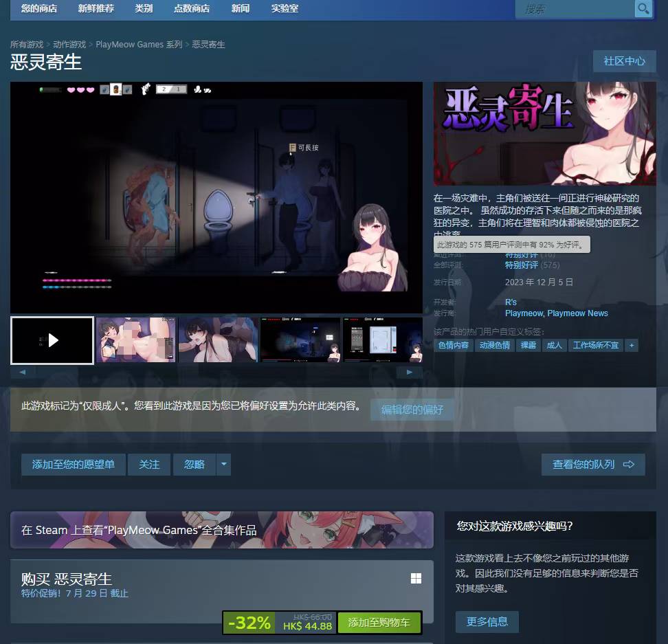This screenshot has height=644, width=668.
Task: Expand the ignore options dropdown arrow
Action: coord(223,464)
